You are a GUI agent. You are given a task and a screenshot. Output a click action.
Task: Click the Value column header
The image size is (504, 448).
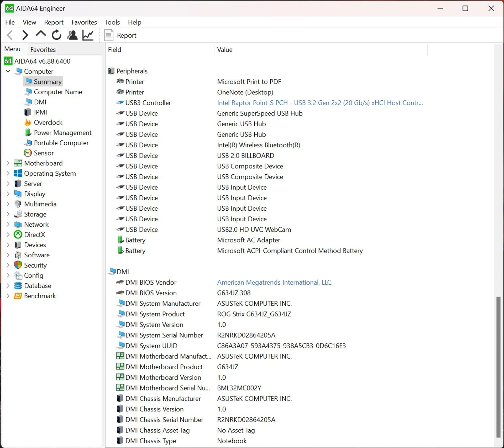click(321, 50)
